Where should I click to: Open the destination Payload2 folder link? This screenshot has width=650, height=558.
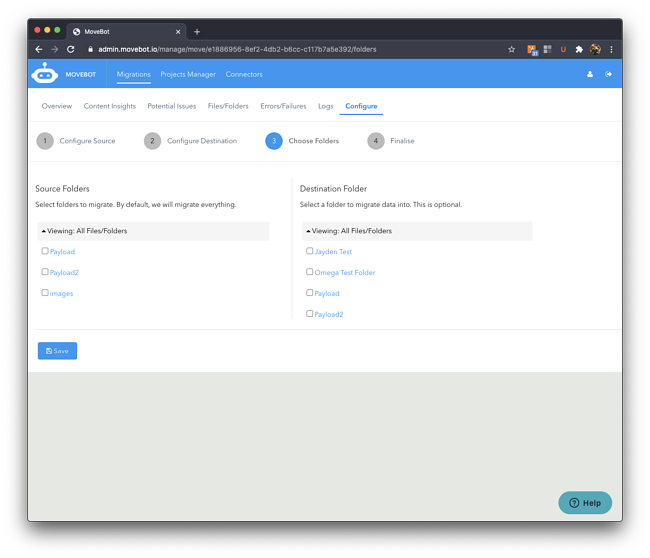(x=329, y=314)
